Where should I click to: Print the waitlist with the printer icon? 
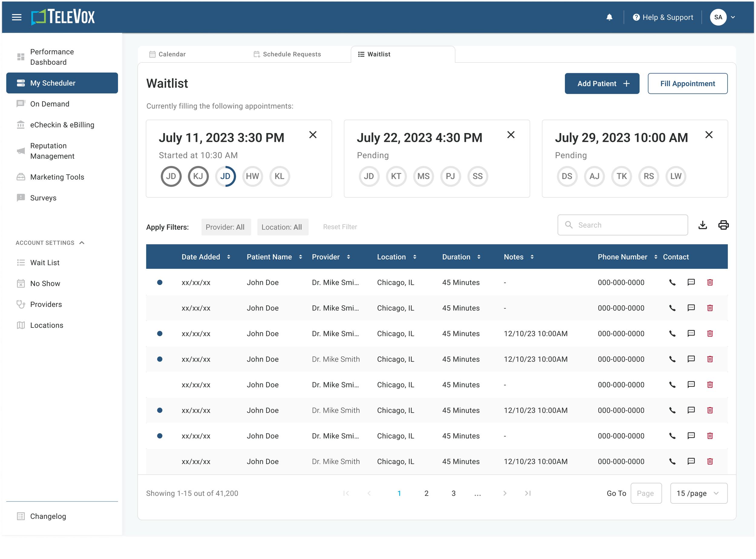point(723,225)
